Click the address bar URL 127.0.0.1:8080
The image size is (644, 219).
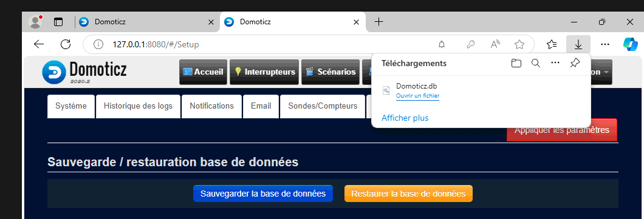[156, 44]
